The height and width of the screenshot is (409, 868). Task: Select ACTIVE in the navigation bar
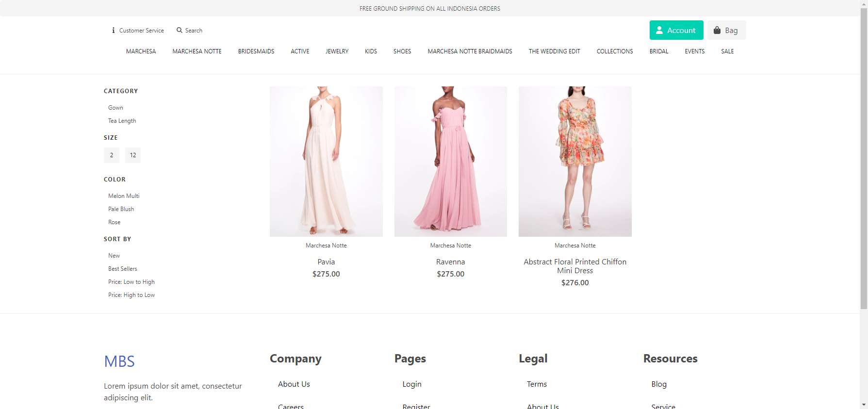tap(300, 51)
